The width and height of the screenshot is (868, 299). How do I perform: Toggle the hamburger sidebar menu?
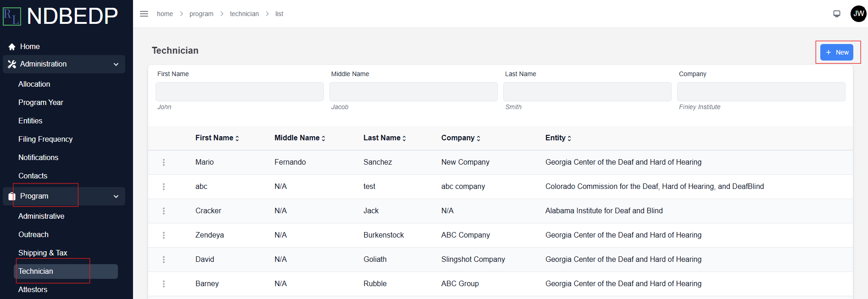coord(144,14)
